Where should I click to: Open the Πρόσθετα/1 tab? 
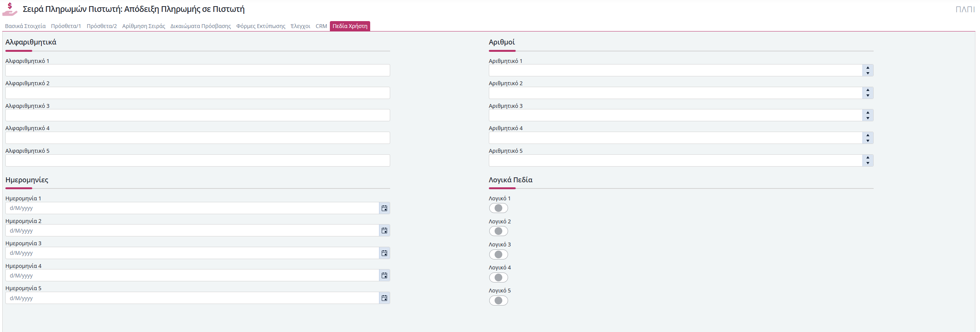tap(66, 26)
